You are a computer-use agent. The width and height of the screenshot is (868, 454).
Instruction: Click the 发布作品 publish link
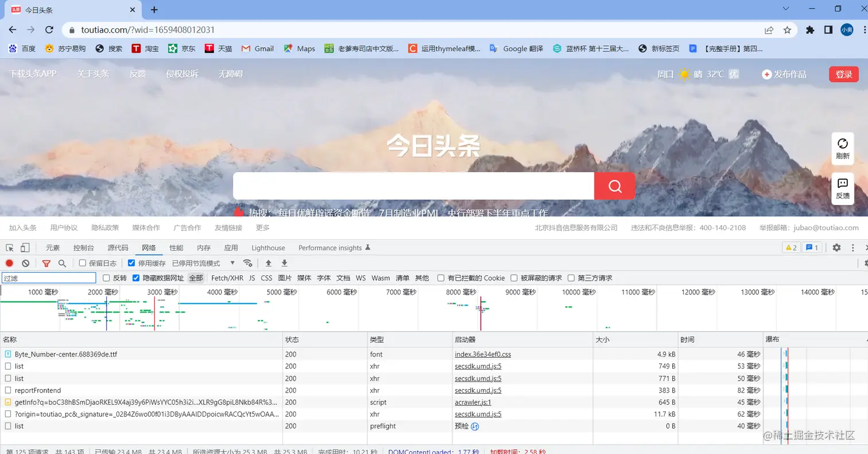click(x=784, y=74)
